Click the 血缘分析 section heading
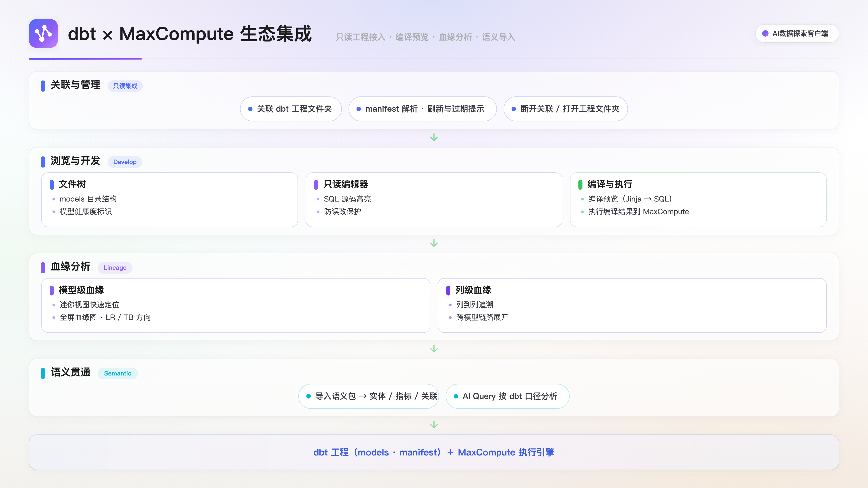 [71, 266]
